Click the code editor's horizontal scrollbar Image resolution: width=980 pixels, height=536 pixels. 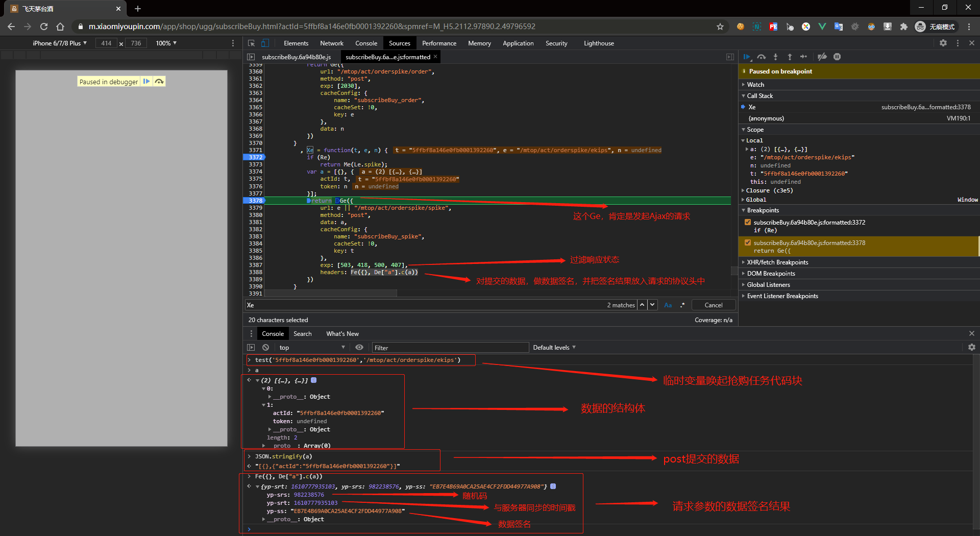pyautogui.click(x=330, y=294)
